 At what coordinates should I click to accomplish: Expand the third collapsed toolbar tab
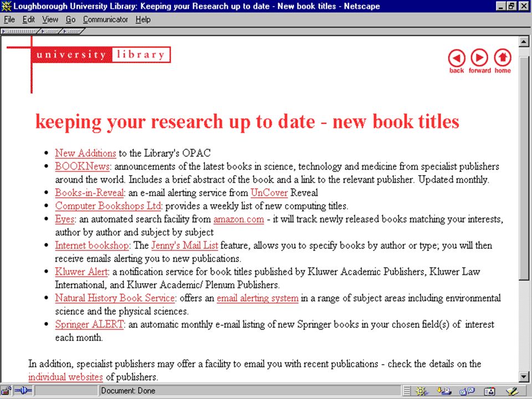click(x=72, y=31)
